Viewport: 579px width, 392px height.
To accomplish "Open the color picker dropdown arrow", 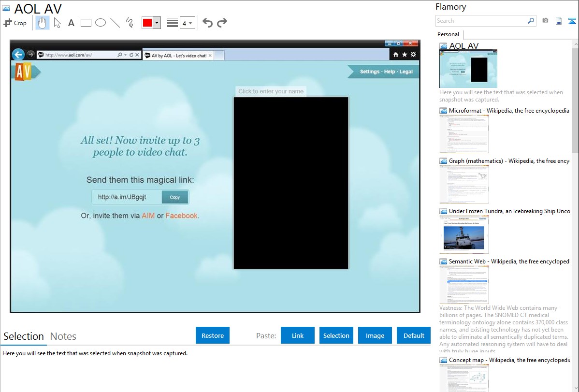I will point(157,23).
